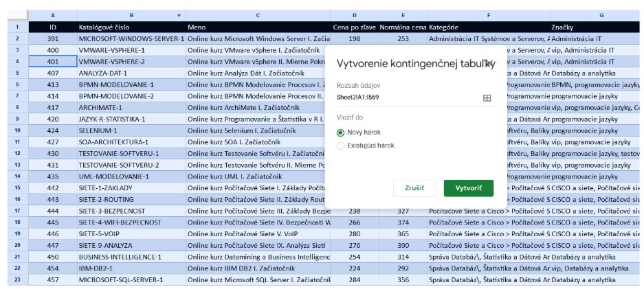Click the Kategórie header cell

(x=489, y=27)
